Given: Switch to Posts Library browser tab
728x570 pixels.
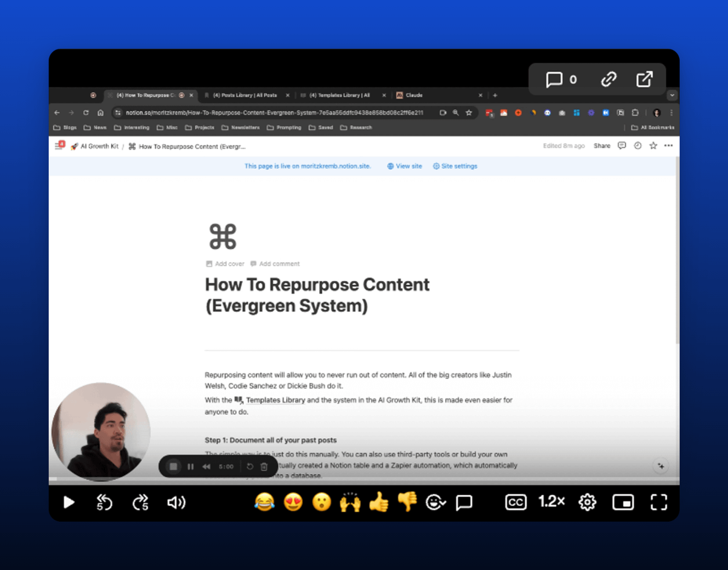Looking at the screenshot, I should click(x=245, y=95).
